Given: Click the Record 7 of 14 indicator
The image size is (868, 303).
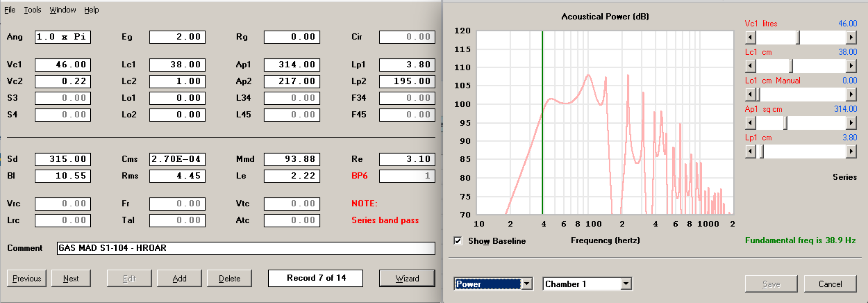Looking at the screenshot, I should click(315, 278).
